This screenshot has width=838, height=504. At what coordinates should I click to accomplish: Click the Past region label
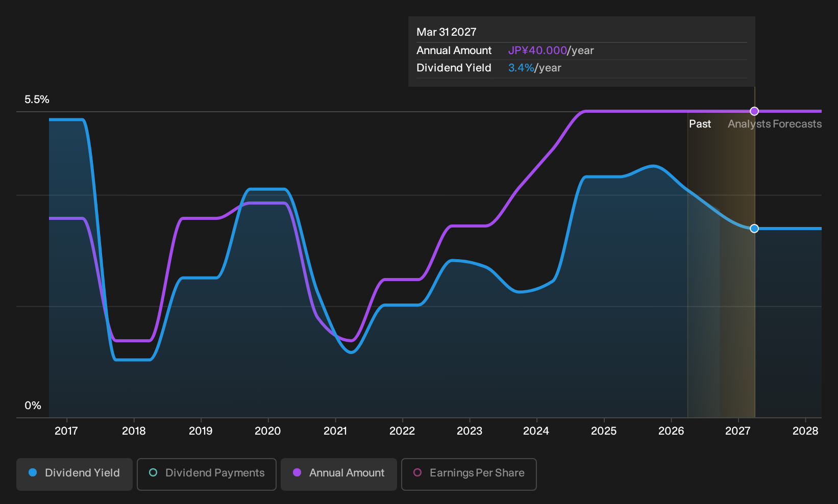(700, 124)
